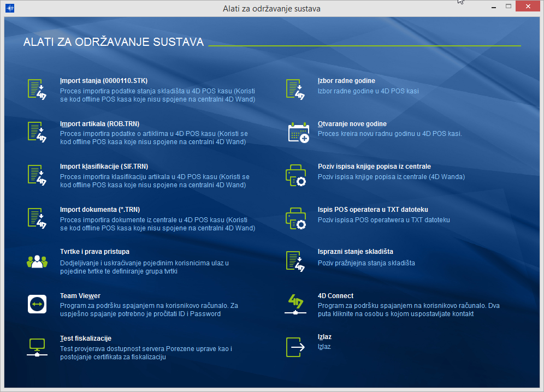Click description 'Dodjeljivanje i uskraćivanje pojedinim korisnicima'
This screenshot has width=544, height=392.
[x=144, y=267]
